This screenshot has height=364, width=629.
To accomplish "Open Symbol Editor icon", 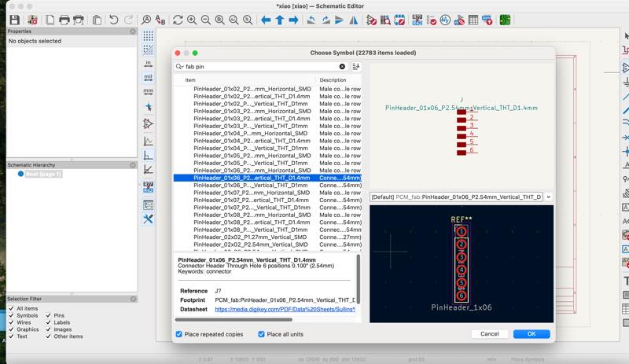I will pos(371,20).
